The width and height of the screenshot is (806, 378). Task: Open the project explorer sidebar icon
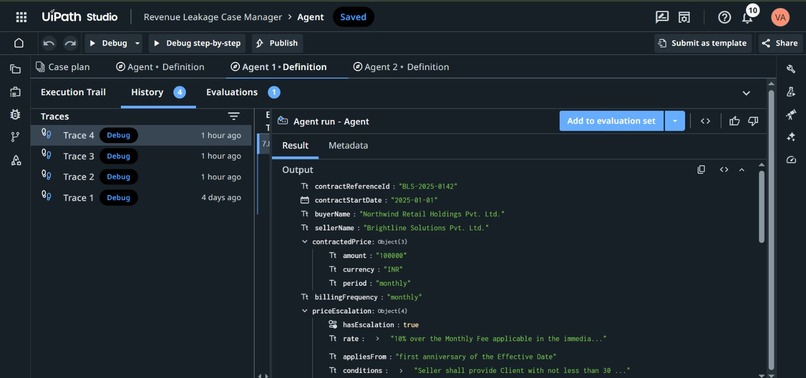tap(15, 69)
